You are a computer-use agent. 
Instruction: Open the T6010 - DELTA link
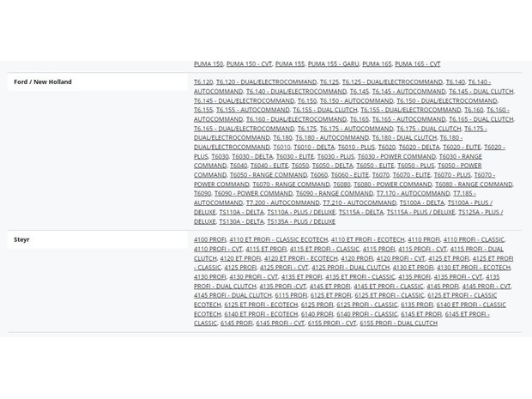[314, 147]
